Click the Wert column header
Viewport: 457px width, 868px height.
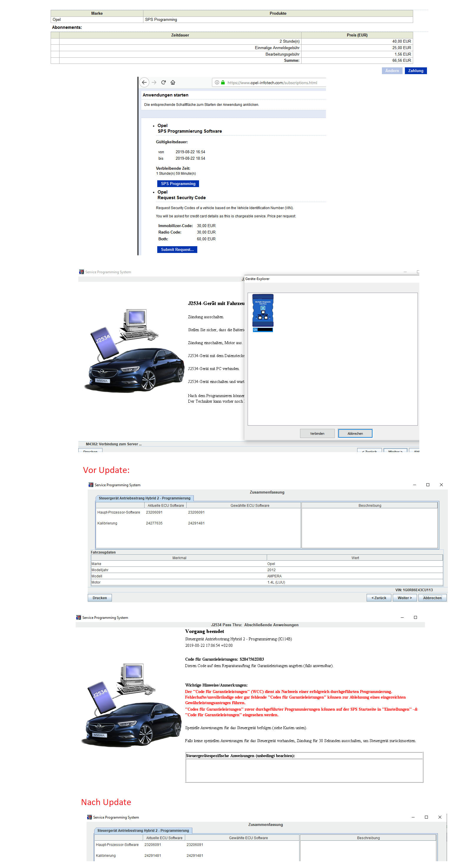click(x=355, y=558)
